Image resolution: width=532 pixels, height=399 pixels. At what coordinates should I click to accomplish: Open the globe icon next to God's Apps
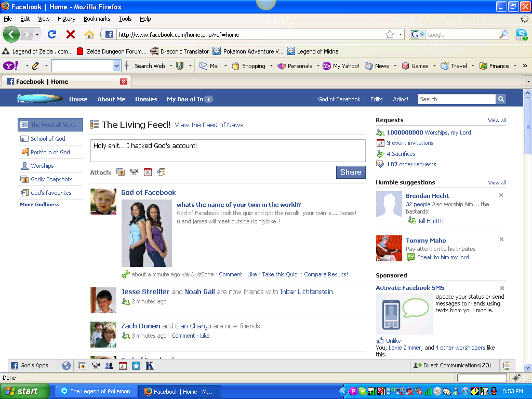pyautogui.click(x=66, y=366)
